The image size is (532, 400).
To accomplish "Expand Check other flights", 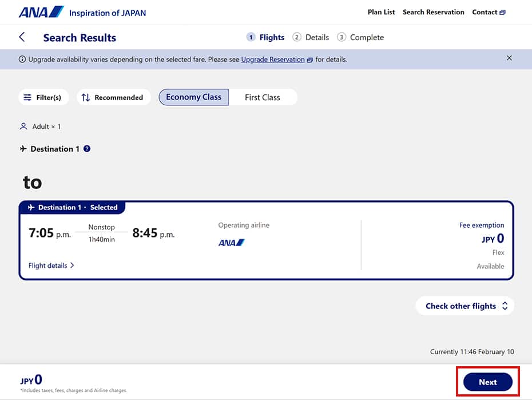I will (x=465, y=306).
